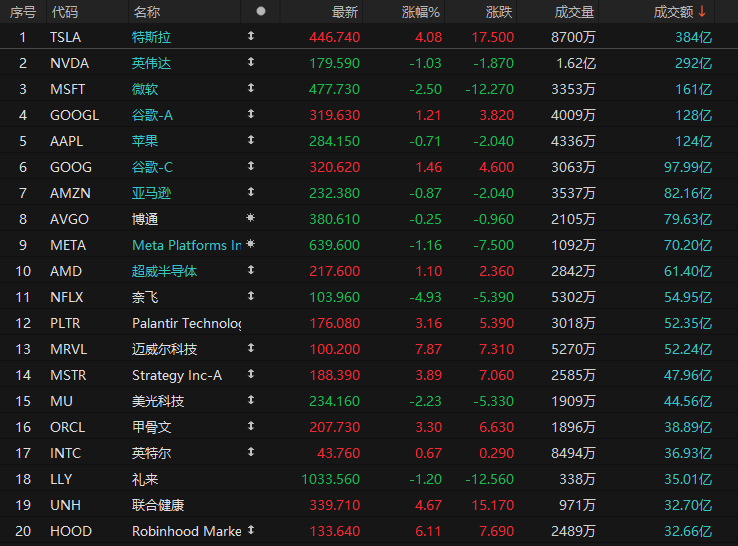
Task: Sort by the 成交额 turnover column header
Action: click(674, 12)
